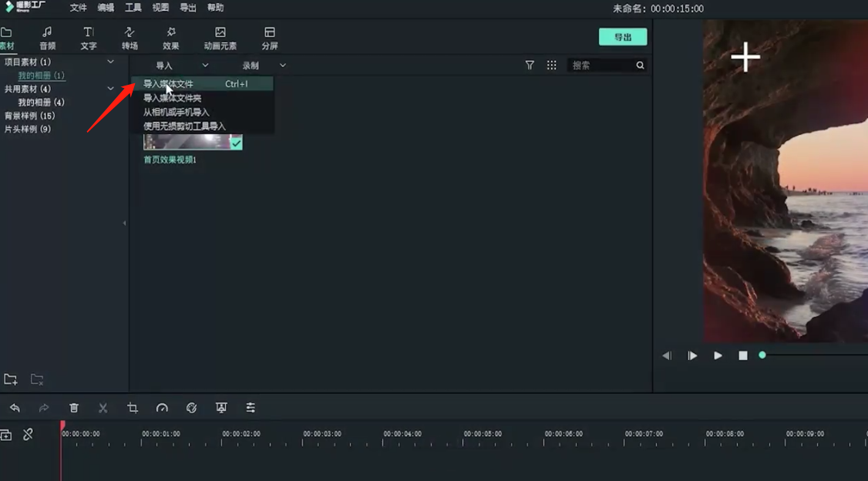Choose 导入媒体文件夹 from the import menu

(203, 98)
